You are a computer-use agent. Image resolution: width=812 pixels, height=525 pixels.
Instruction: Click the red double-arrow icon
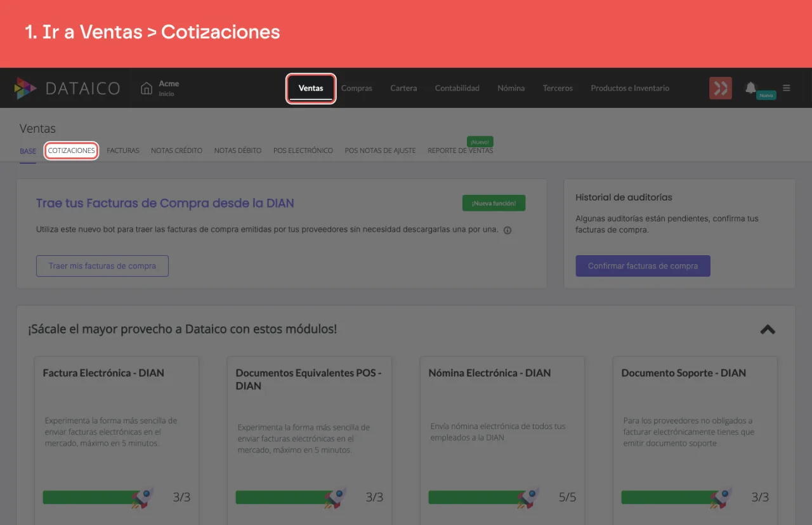pyautogui.click(x=721, y=88)
